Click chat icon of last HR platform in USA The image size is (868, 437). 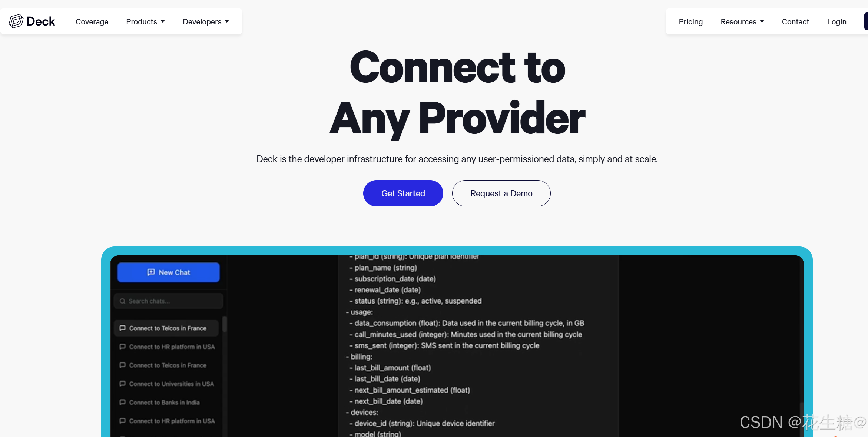click(x=122, y=421)
